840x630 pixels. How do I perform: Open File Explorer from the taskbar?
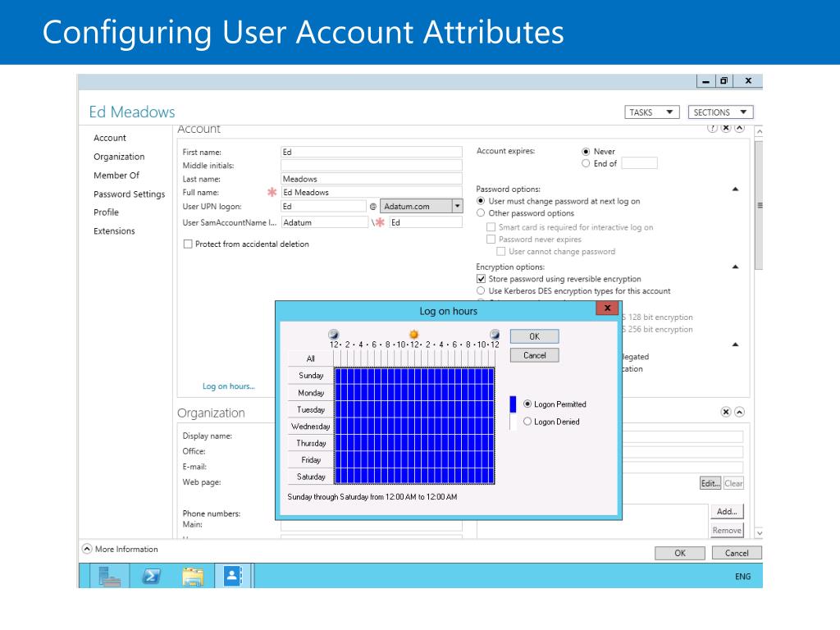pyautogui.click(x=193, y=577)
